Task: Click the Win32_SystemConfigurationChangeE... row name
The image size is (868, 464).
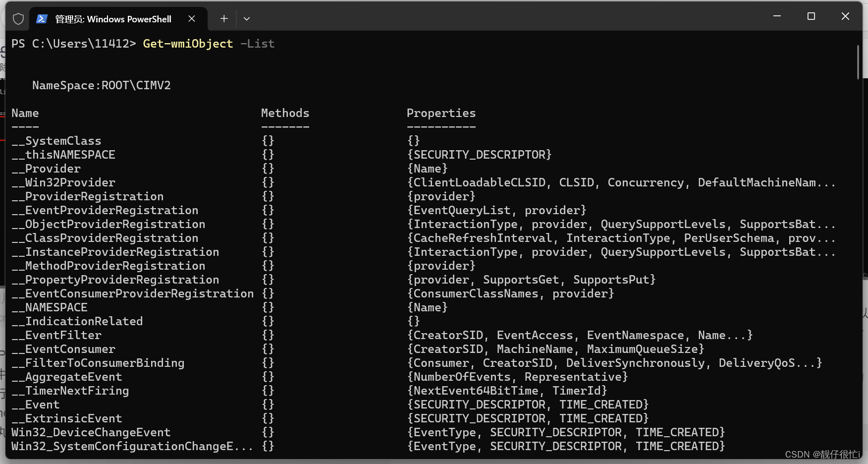Action: click(x=132, y=446)
